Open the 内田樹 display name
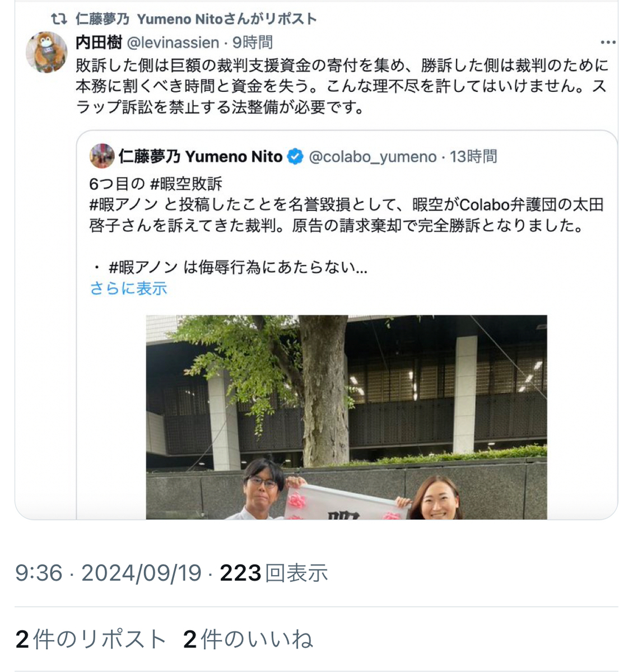The width and height of the screenshot is (633, 672). tap(99, 43)
